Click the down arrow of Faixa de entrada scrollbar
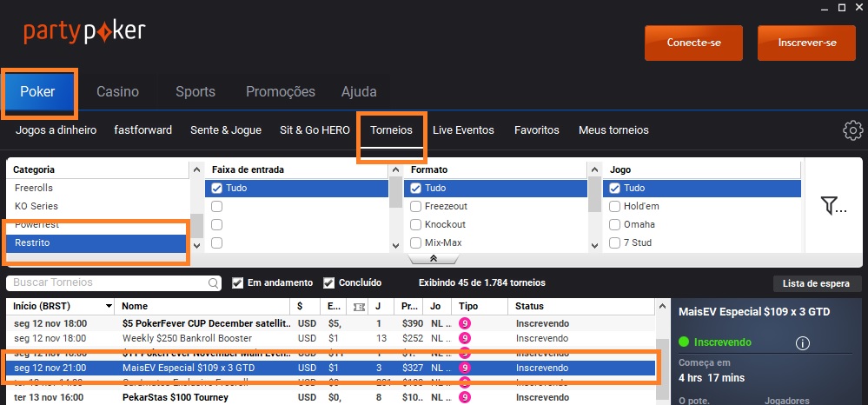The width and height of the screenshot is (868, 405). [x=395, y=245]
